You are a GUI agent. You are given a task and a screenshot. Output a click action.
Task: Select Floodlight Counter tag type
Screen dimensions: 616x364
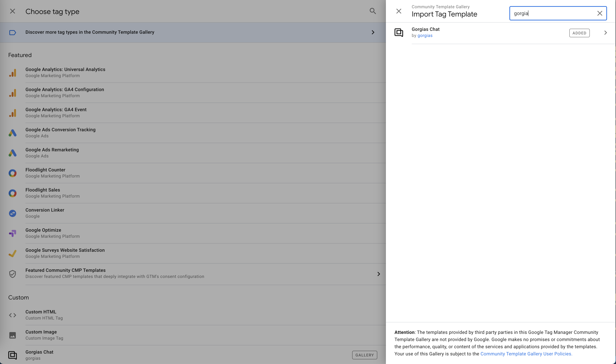click(x=45, y=170)
